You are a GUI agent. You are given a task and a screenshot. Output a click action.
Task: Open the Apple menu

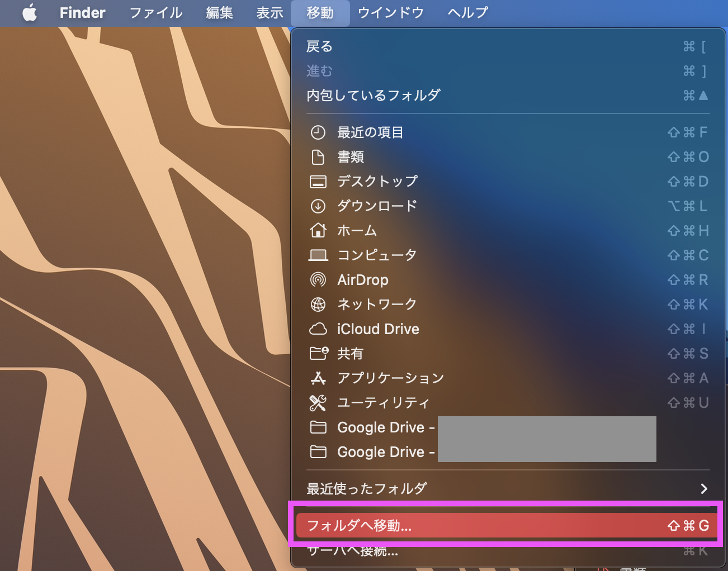click(29, 13)
